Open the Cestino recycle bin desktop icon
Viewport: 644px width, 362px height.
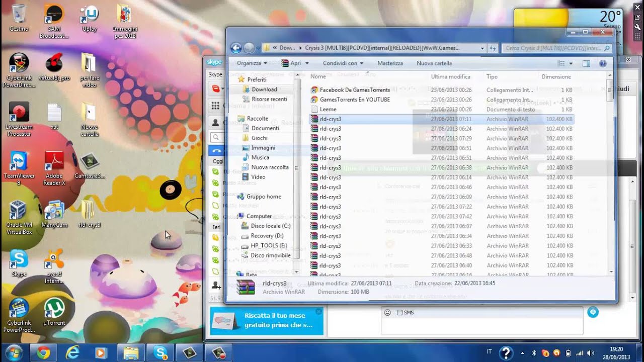(19, 18)
